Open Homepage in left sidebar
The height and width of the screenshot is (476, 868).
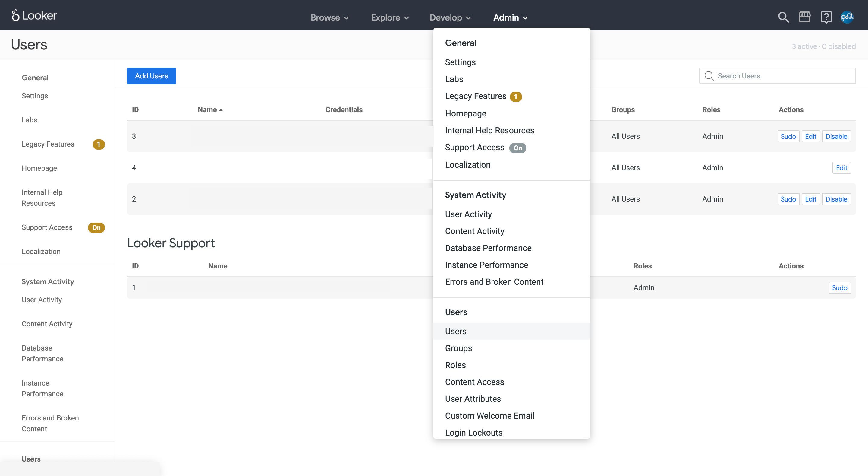(x=39, y=168)
